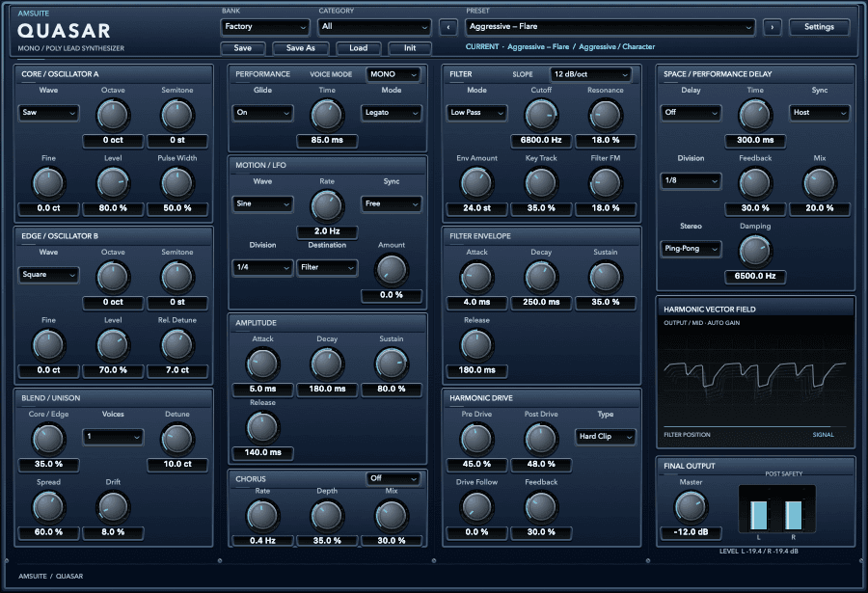Open the Harmonic Drive Type dropdown Hard Clip

pyautogui.click(x=605, y=436)
